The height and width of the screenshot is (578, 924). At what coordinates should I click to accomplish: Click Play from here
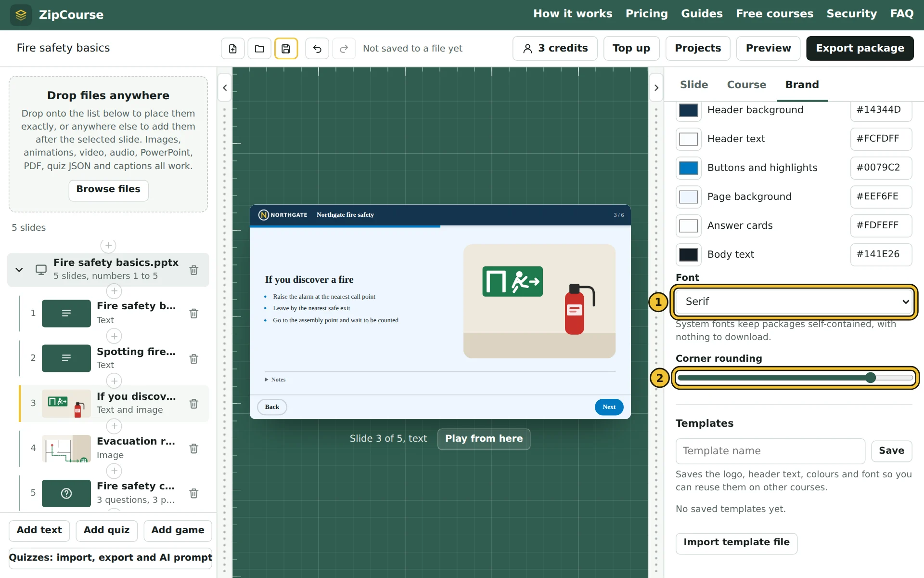click(484, 439)
